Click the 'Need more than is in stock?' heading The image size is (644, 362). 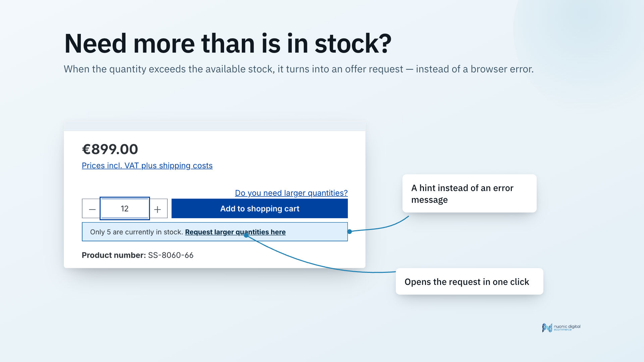coord(228,44)
